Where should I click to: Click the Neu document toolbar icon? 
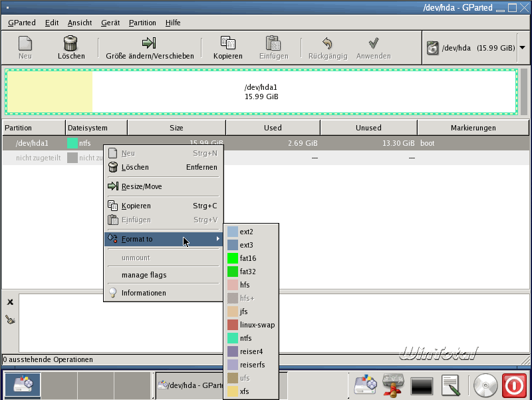[x=25, y=43]
